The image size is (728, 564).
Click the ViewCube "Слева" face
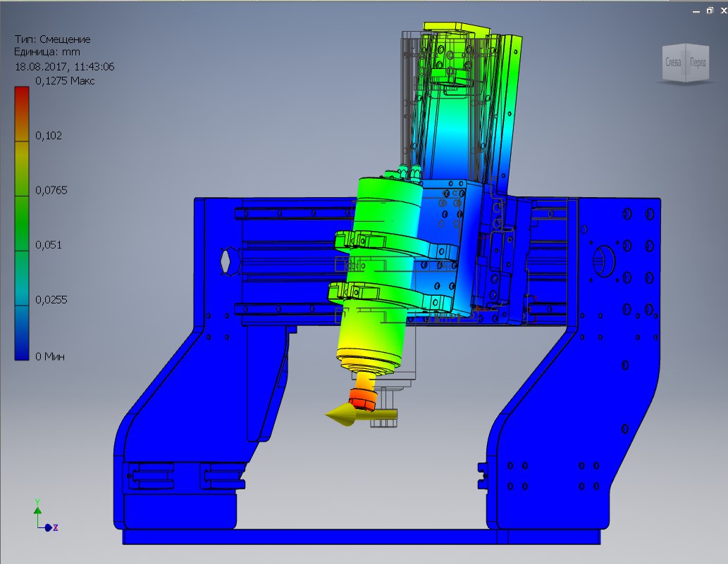(x=673, y=62)
